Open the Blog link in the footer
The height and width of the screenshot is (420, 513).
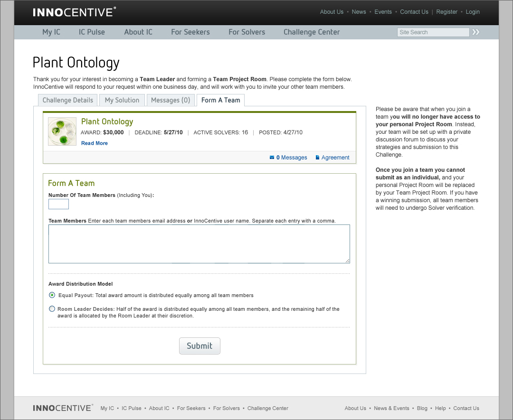(x=422, y=408)
